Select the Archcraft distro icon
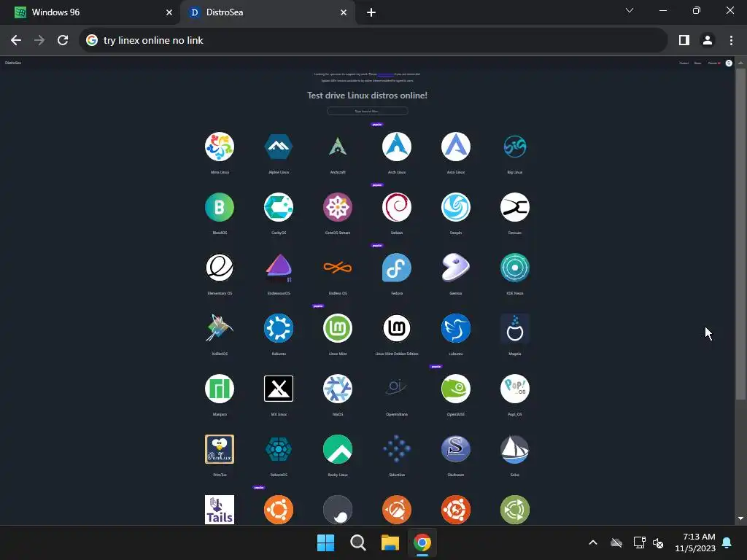The height and width of the screenshot is (560, 747). (338, 147)
